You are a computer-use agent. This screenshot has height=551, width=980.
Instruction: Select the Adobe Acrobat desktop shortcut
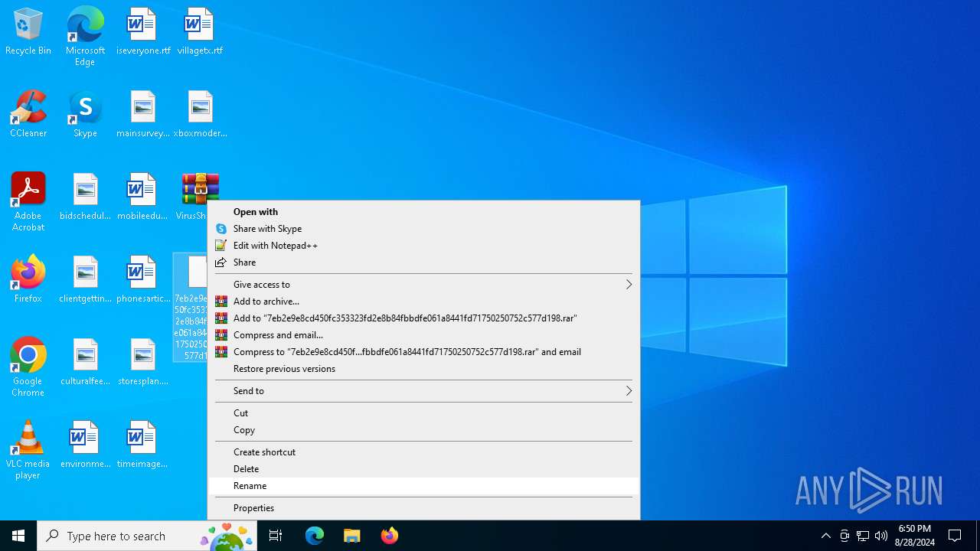point(28,202)
